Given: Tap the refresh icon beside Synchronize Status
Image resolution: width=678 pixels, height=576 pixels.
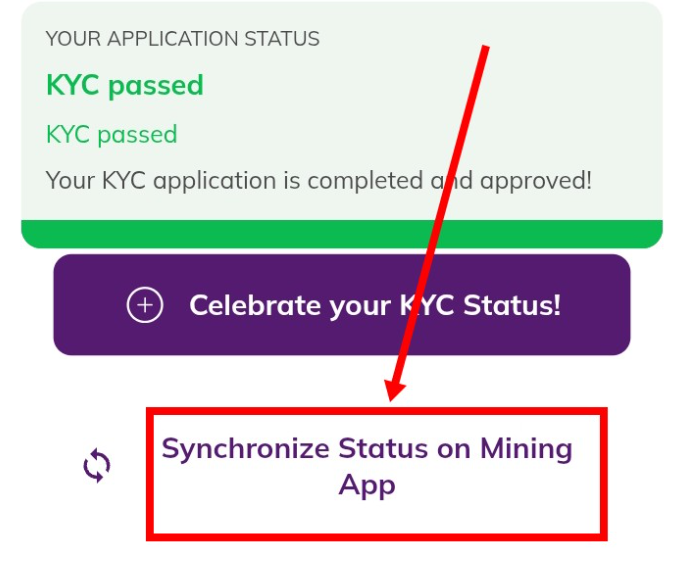Looking at the screenshot, I should (x=97, y=465).
